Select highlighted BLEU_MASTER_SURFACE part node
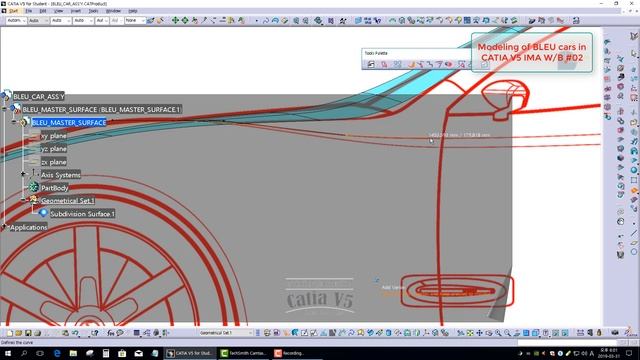640x360 pixels. click(x=69, y=122)
